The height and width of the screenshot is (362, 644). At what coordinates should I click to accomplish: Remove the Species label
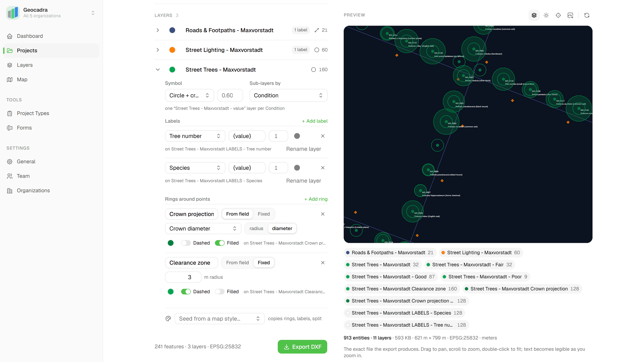pos(323,168)
